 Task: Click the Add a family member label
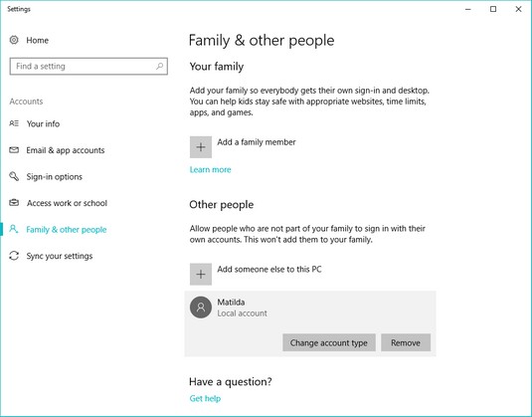[257, 142]
